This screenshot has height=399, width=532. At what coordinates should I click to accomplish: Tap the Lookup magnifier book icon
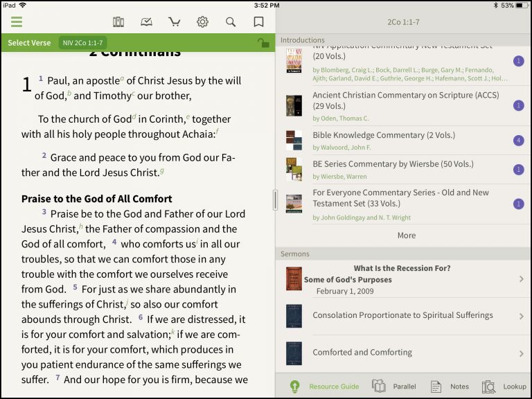click(488, 387)
